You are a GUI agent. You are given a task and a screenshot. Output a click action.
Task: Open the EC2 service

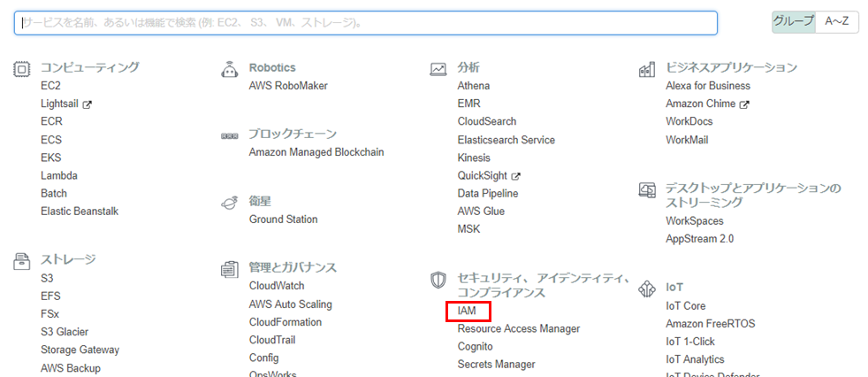coord(50,86)
